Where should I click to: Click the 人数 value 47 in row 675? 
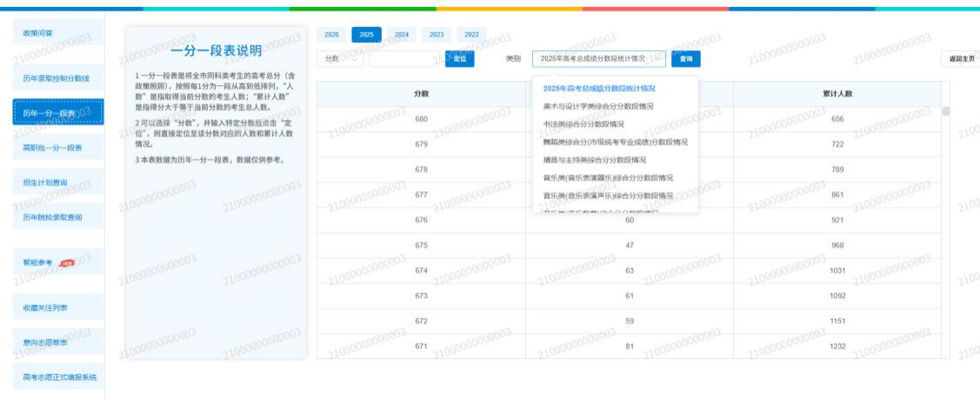(x=630, y=245)
